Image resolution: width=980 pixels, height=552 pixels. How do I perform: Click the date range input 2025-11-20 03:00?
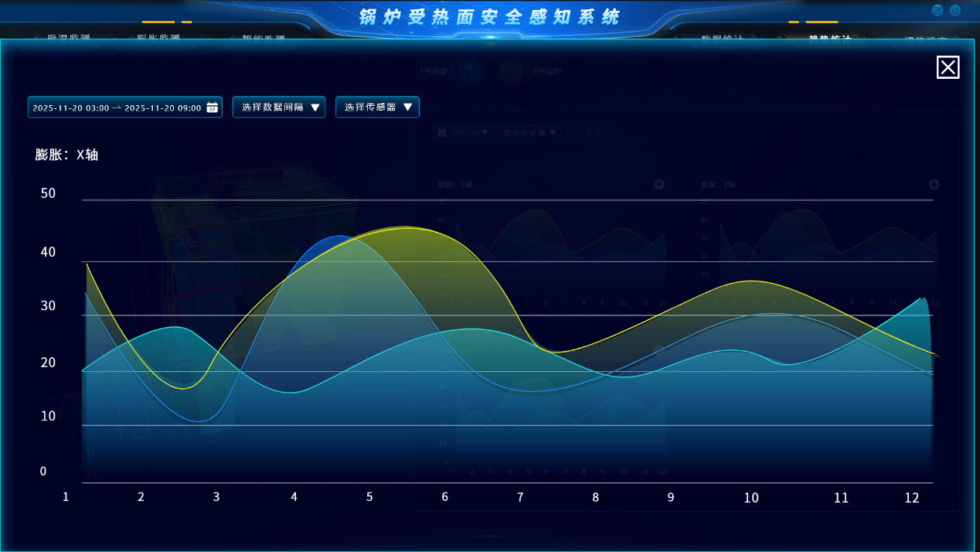[125, 107]
